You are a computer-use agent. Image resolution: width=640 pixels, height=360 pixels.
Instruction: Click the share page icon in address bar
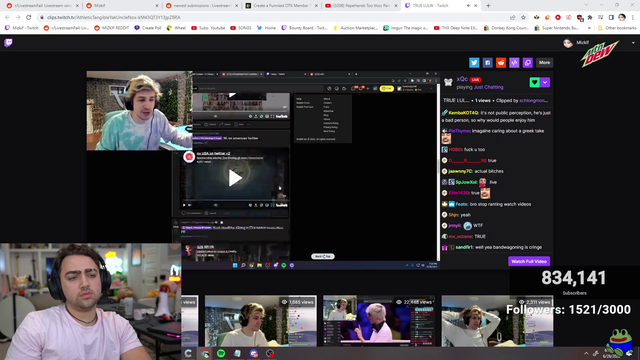513,18
